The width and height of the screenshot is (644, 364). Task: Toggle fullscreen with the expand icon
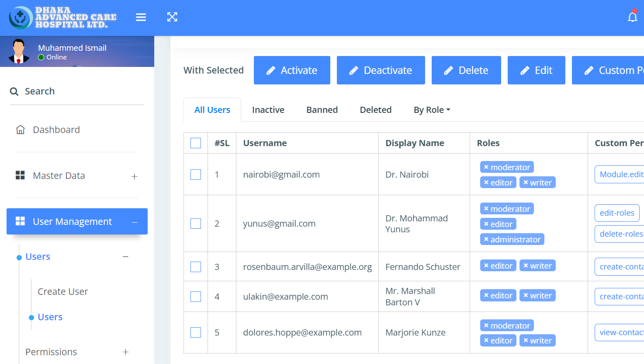(172, 17)
